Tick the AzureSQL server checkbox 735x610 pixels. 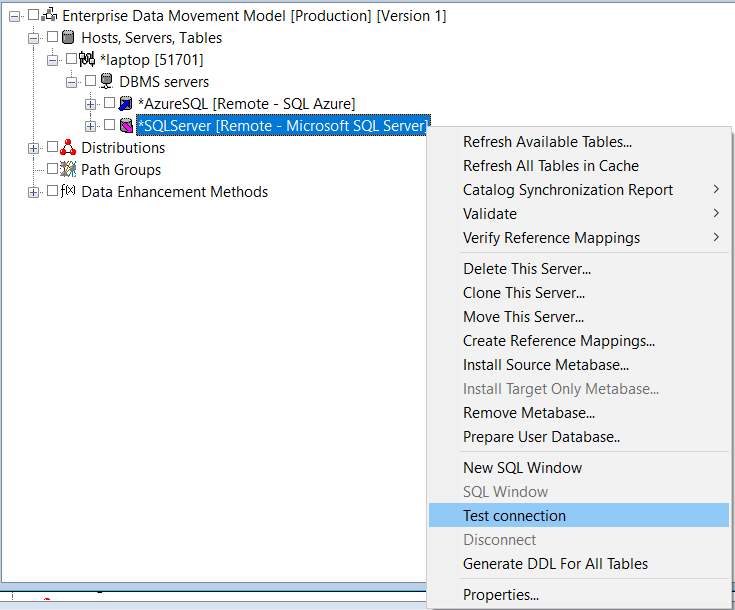[109, 104]
